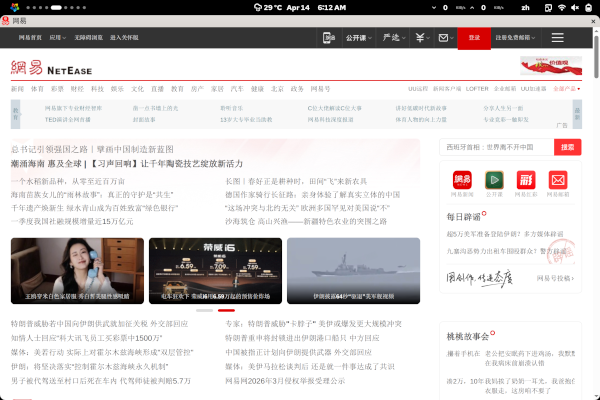Screen dimensions: 600x400
Task: Expand the ¥ payment dropdown
Action: [422, 38]
